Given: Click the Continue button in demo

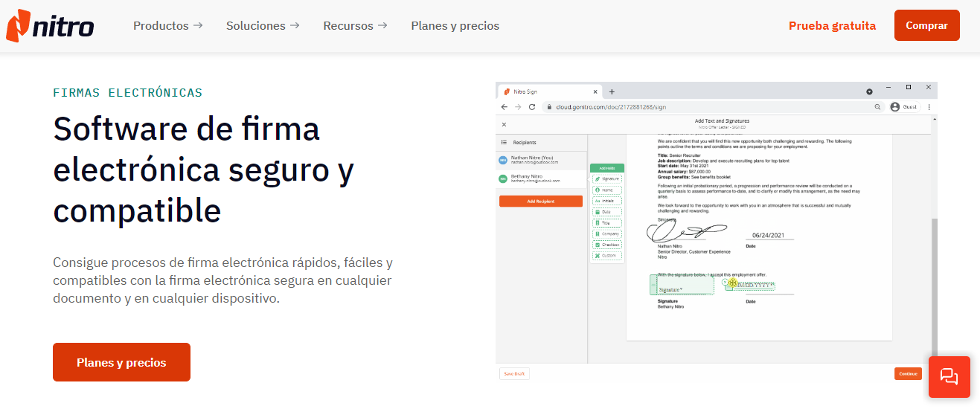Looking at the screenshot, I should tap(908, 374).
